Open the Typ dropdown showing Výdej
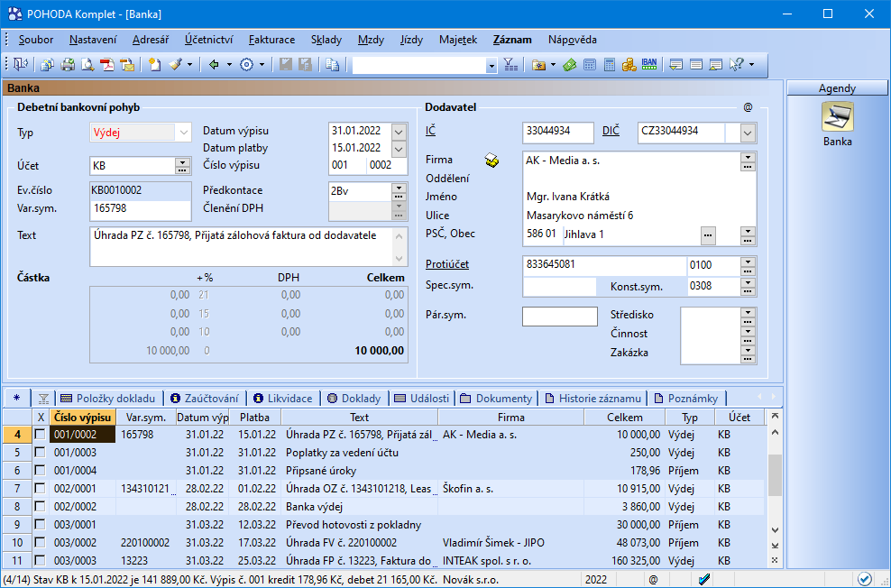 183,133
